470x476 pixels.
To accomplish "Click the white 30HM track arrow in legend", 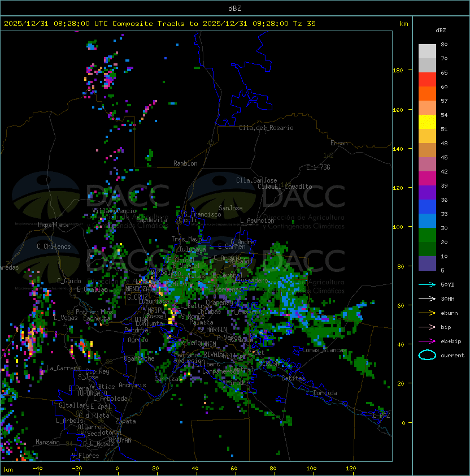I will coord(427,298).
